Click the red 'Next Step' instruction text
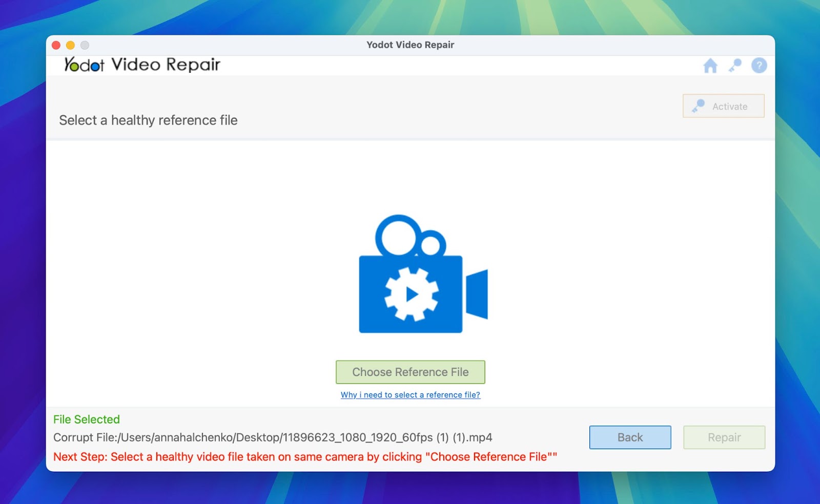The width and height of the screenshot is (820, 504). point(305,457)
